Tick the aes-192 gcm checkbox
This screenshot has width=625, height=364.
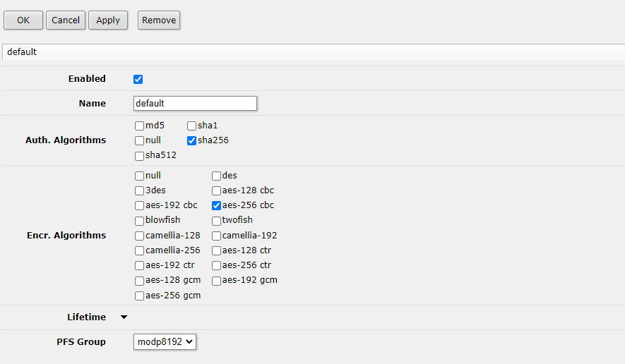(216, 280)
